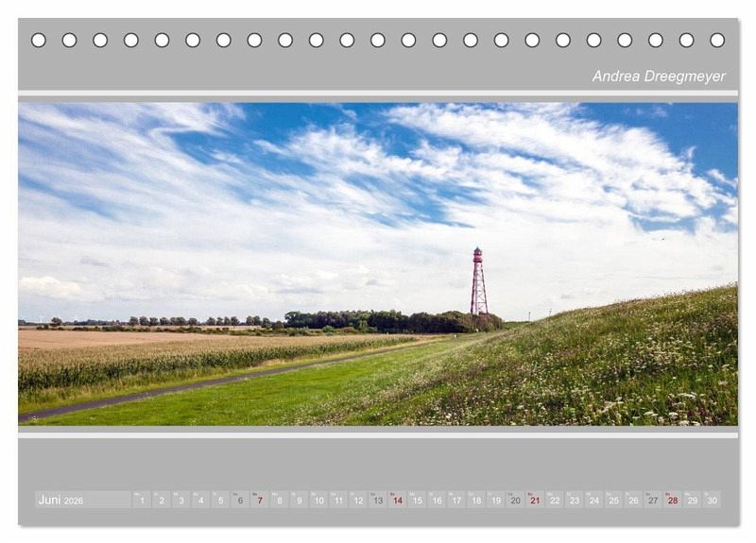The height and width of the screenshot is (543, 756).
Task: Choose date 24 in calendar strip
Action: click(x=593, y=500)
